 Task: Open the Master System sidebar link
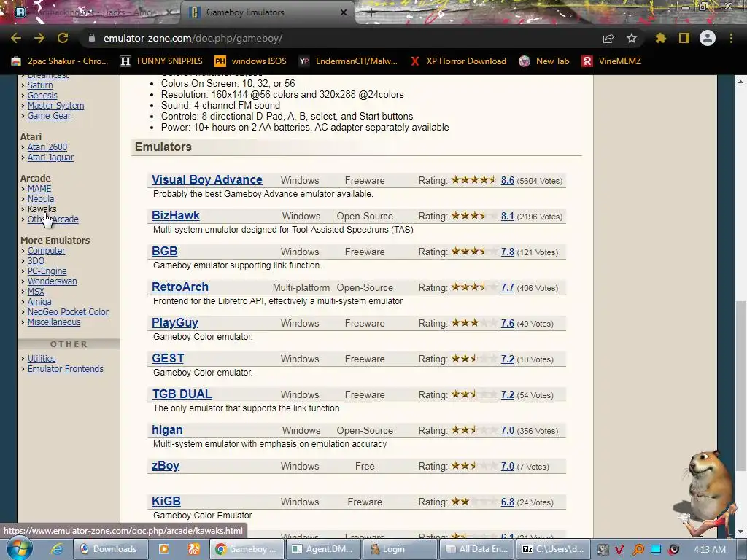tap(55, 106)
